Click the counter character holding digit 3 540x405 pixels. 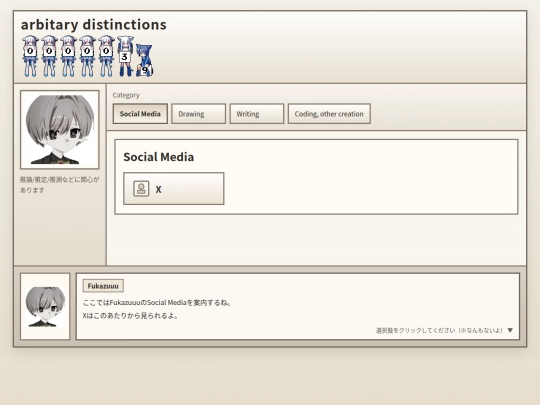click(x=125, y=56)
